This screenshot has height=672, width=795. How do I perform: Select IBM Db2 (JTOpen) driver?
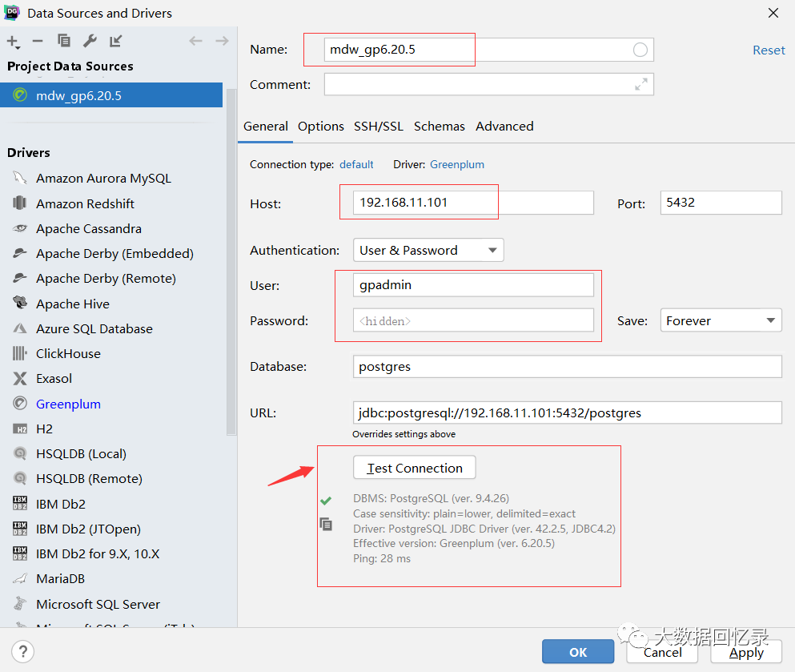coord(88,529)
